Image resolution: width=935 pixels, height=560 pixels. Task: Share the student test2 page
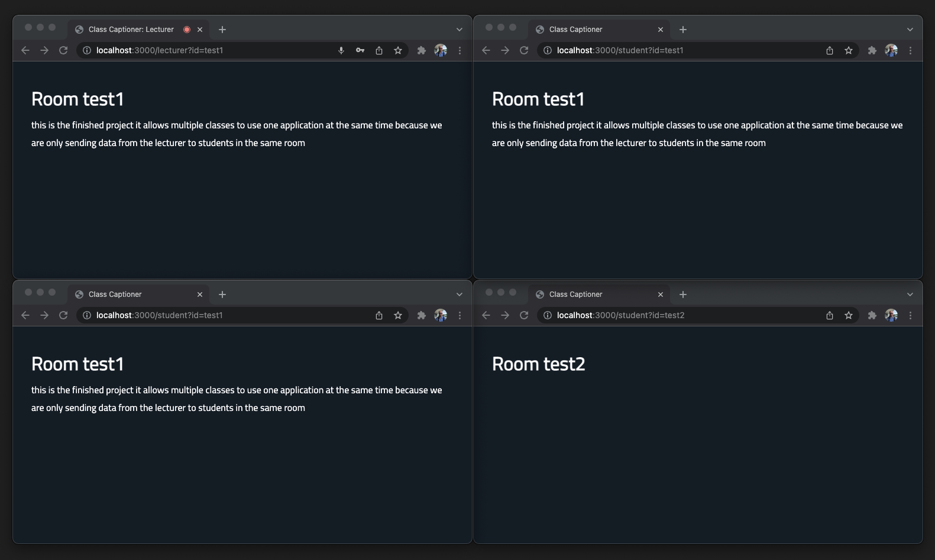(830, 315)
